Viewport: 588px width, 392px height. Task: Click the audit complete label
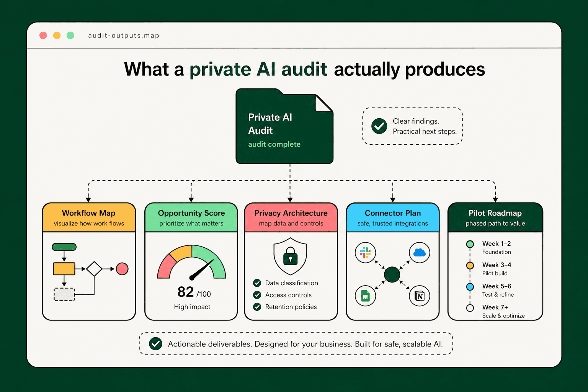(x=274, y=144)
